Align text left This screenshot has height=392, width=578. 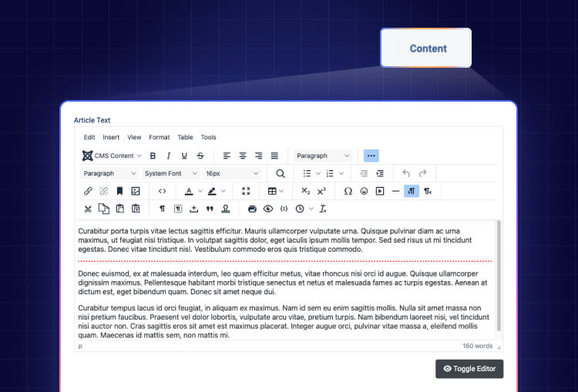coord(227,156)
